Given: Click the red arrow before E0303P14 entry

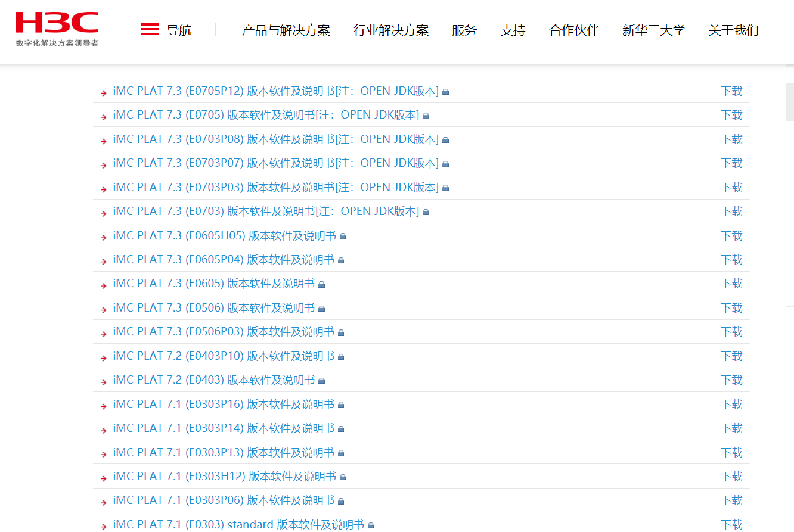Looking at the screenshot, I should click(104, 430).
